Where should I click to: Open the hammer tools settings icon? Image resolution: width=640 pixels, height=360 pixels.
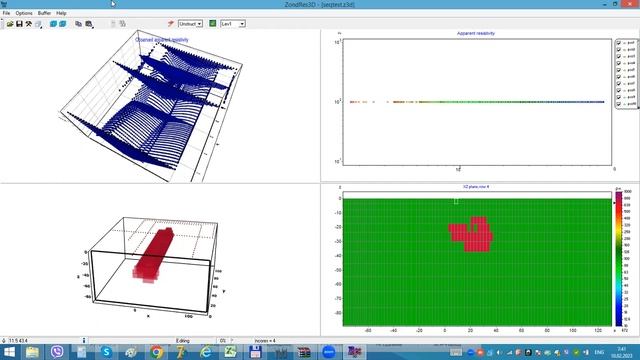pos(29,24)
